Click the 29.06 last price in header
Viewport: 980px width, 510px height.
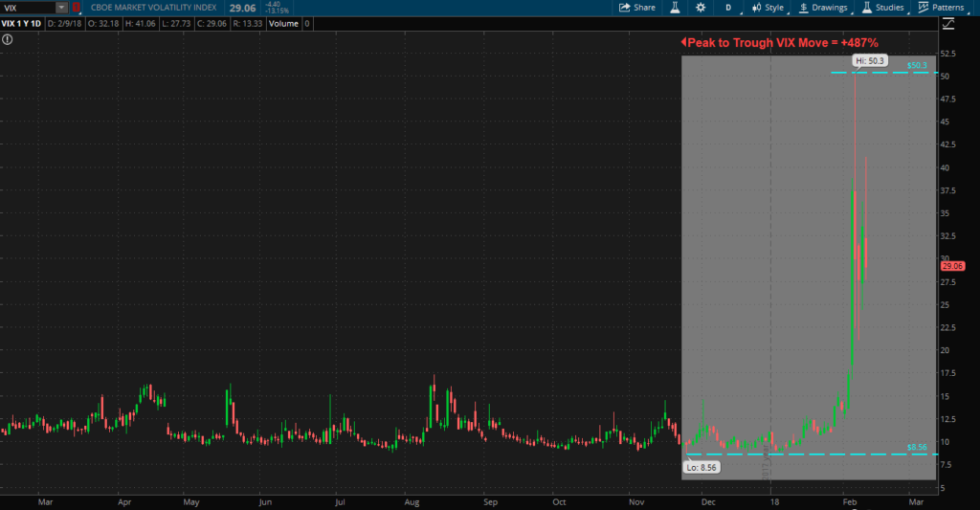[242, 8]
